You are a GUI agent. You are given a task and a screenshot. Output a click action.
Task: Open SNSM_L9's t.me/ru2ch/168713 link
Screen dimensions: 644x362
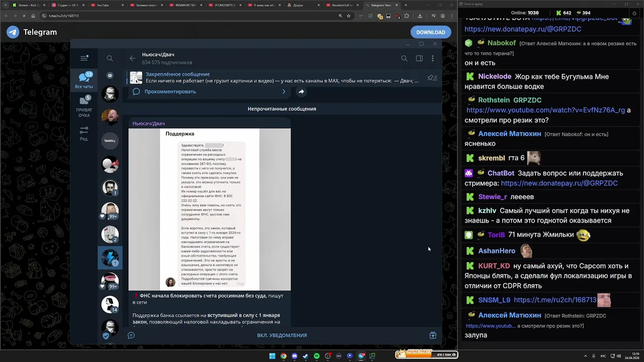pyautogui.click(x=555, y=300)
